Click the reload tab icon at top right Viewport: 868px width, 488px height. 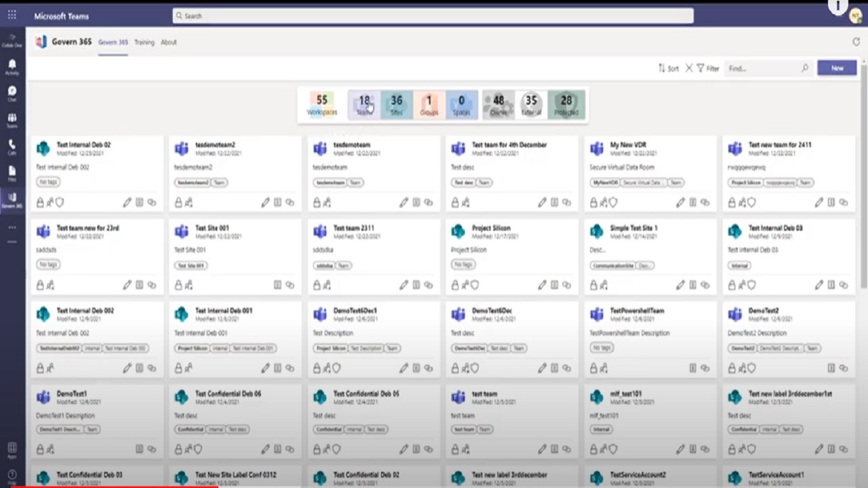(856, 42)
